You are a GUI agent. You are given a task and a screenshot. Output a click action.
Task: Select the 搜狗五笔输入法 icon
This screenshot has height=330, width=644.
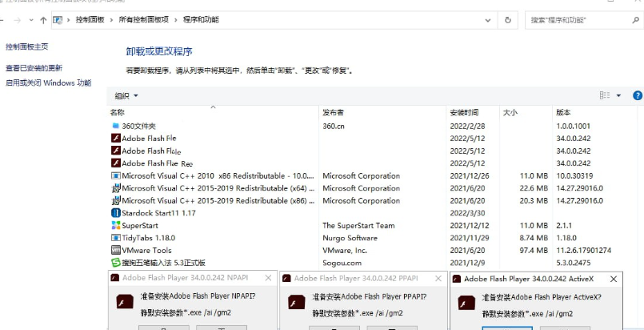pos(115,263)
